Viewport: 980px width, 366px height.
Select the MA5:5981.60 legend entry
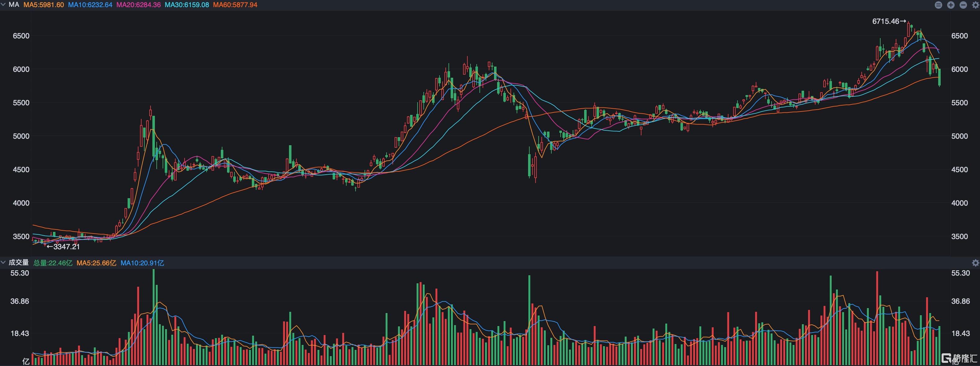pyautogui.click(x=44, y=5)
